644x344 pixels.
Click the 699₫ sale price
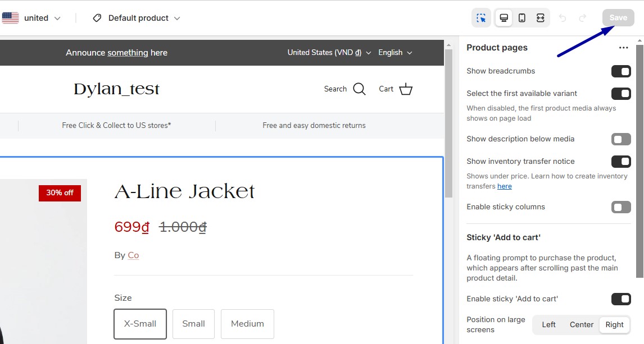(132, 227)
